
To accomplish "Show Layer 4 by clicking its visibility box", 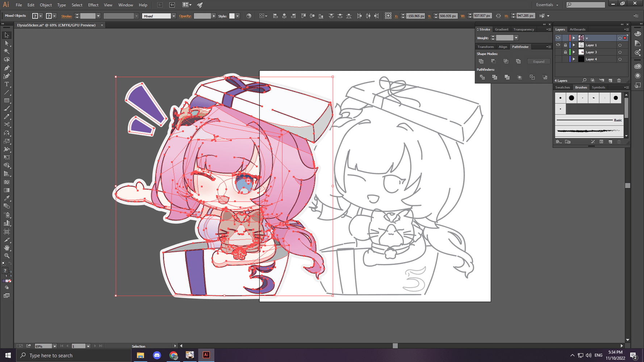I will pos(558,59).
